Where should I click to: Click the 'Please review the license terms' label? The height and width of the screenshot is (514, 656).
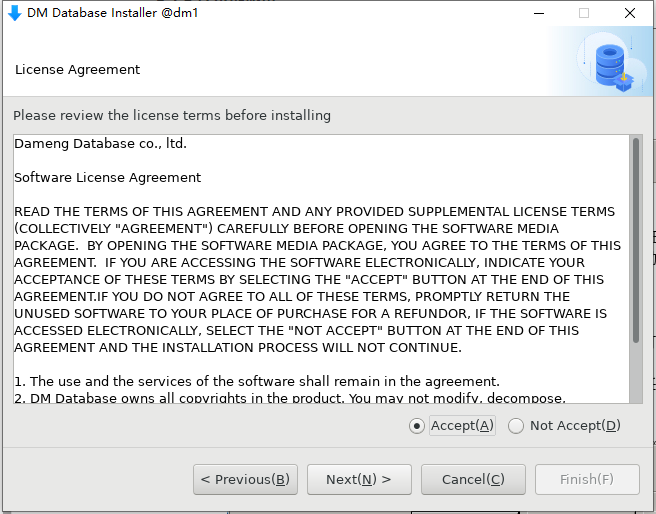[x=172, y=115]
